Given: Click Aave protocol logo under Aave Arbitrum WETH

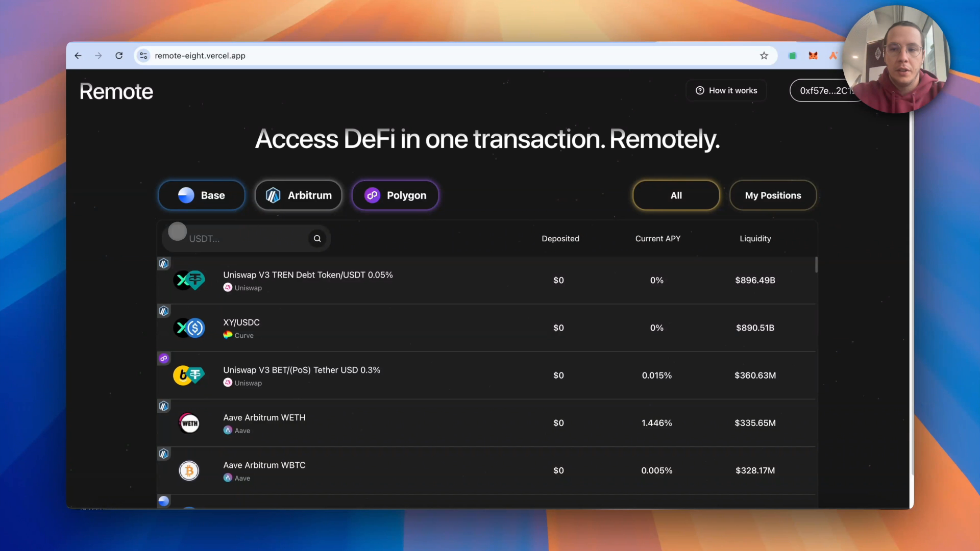Looking at the screenshot, I should (x=228, y=430).
